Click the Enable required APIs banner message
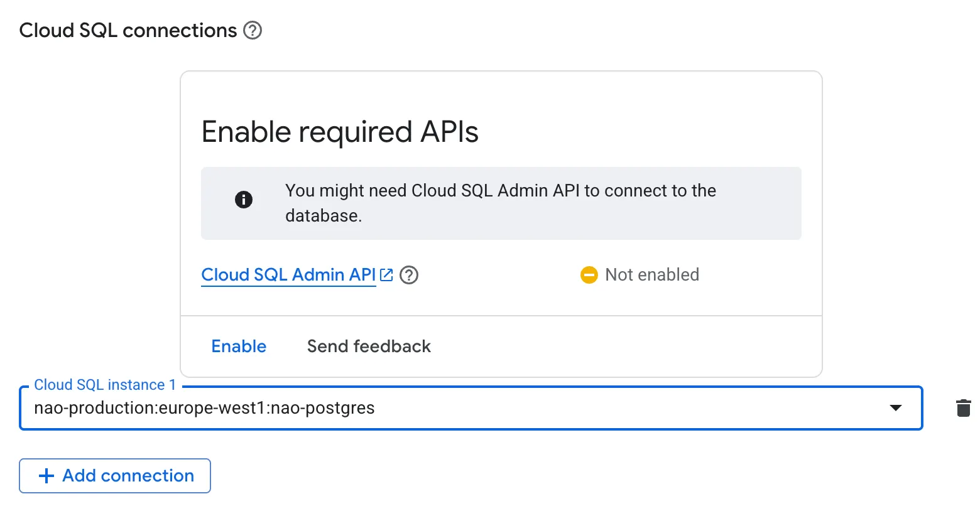 click(x=501, y=203)
